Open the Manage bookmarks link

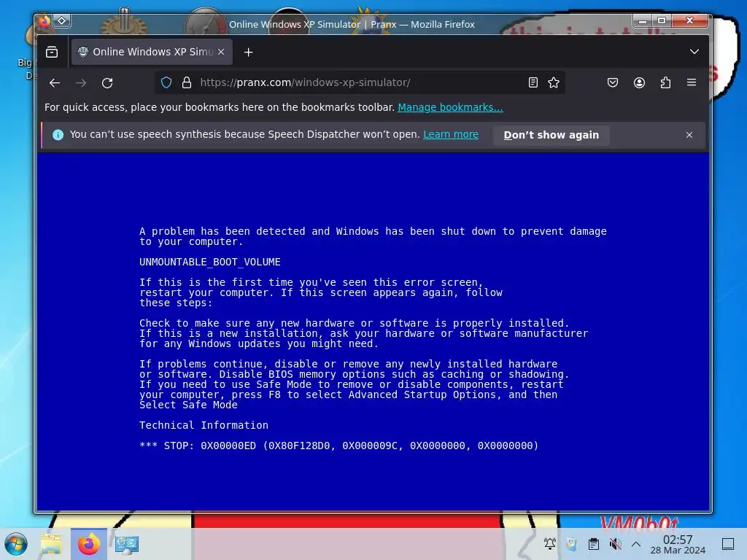pyautogui.click(x=450, y=107)
